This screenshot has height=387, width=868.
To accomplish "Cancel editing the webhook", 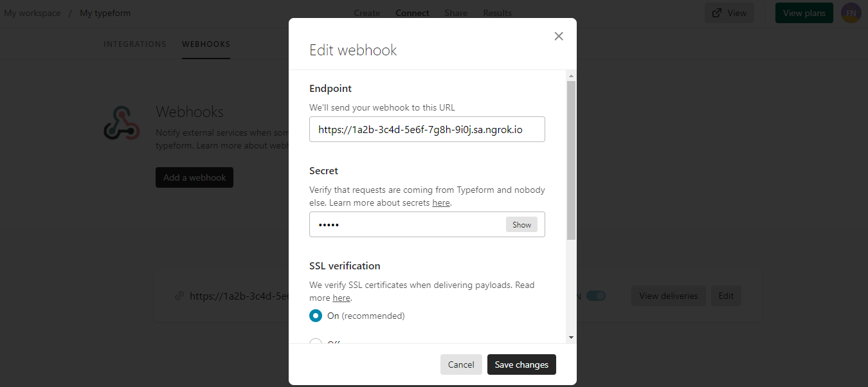I will pyautogui.click(x=461, y=364).
